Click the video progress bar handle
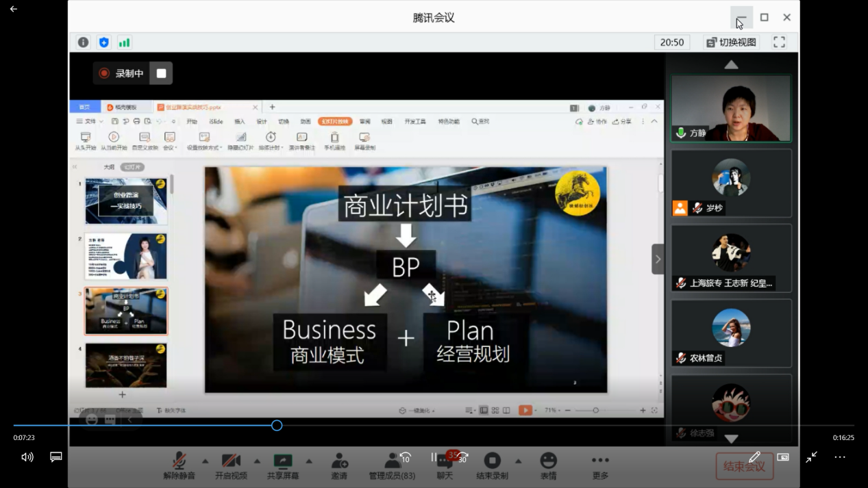 277,426
